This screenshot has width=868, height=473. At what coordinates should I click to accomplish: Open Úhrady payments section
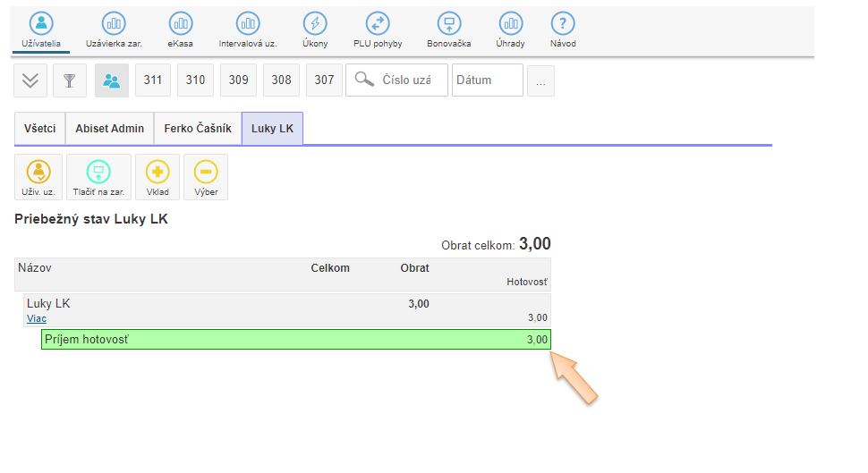click(510, 24)
